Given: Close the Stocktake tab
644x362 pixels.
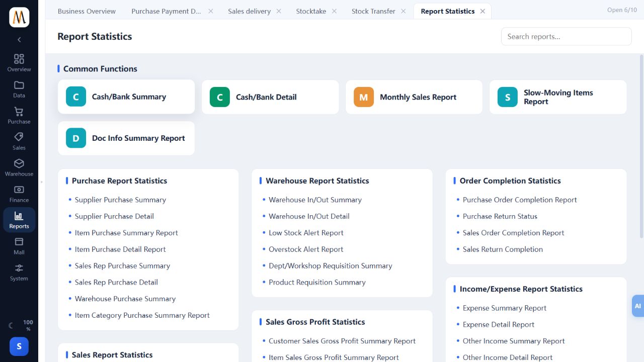Looking at the screenshot, I should pos(334,11).
